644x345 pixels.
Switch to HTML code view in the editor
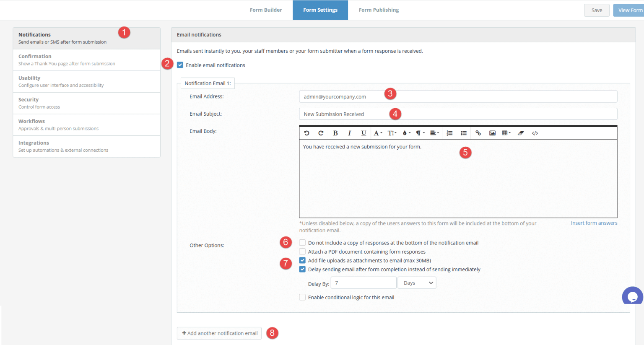(535, 133)
